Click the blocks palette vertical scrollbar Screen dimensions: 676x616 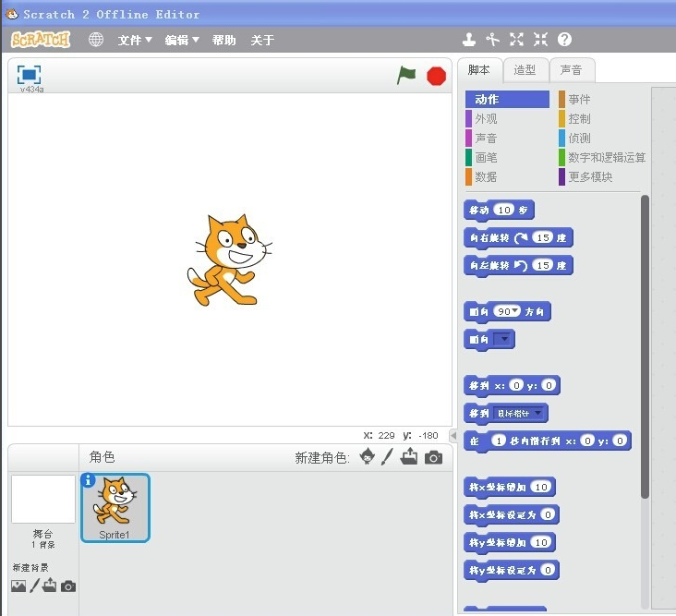click(645, 346)
